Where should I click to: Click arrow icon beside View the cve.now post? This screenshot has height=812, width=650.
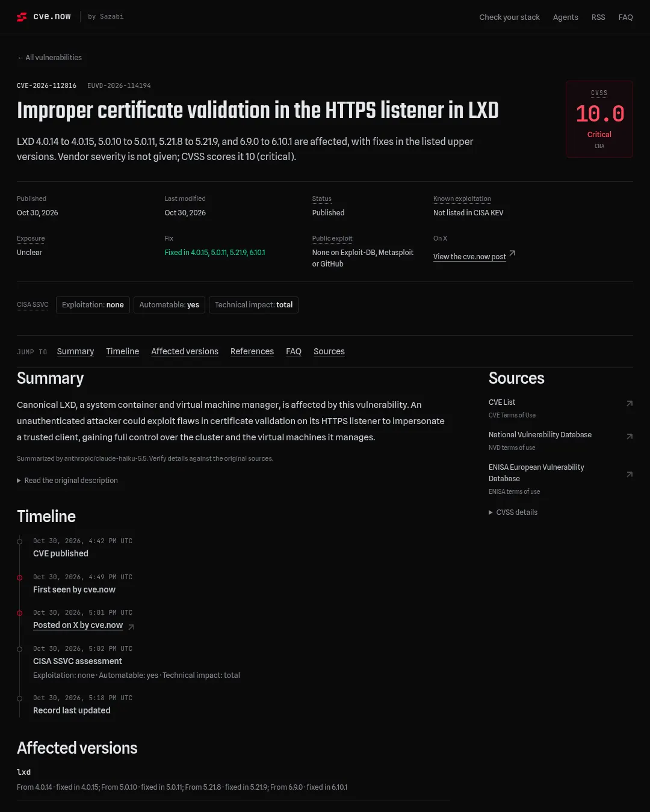pyautogui.click(x=512, y=253)
